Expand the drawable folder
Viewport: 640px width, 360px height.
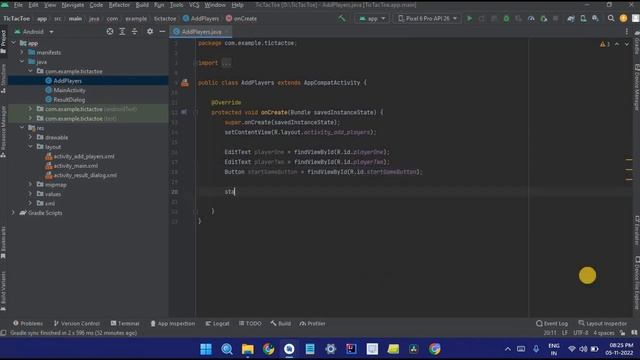pyautogui.click(x=30, y=137)
